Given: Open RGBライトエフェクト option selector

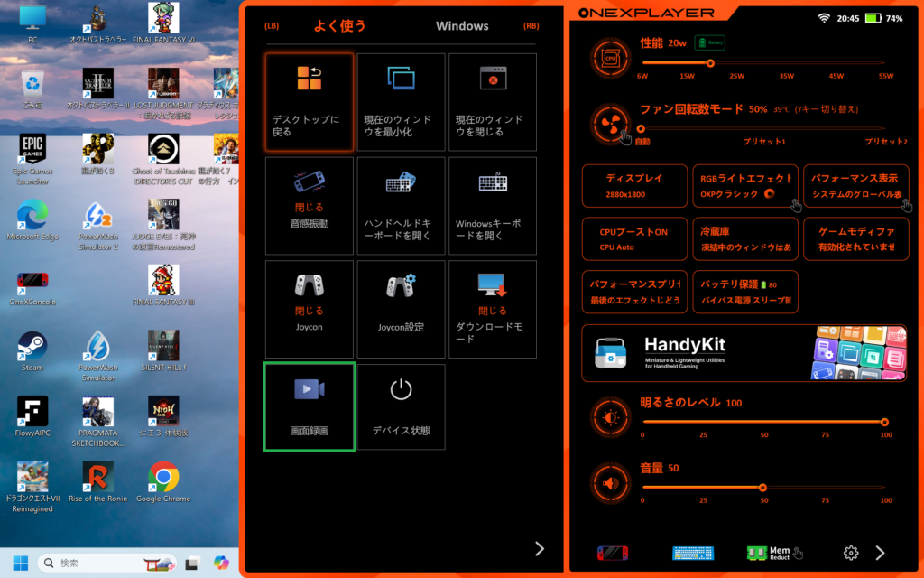Looking at the screenshot, I should (x=744, y=186).
